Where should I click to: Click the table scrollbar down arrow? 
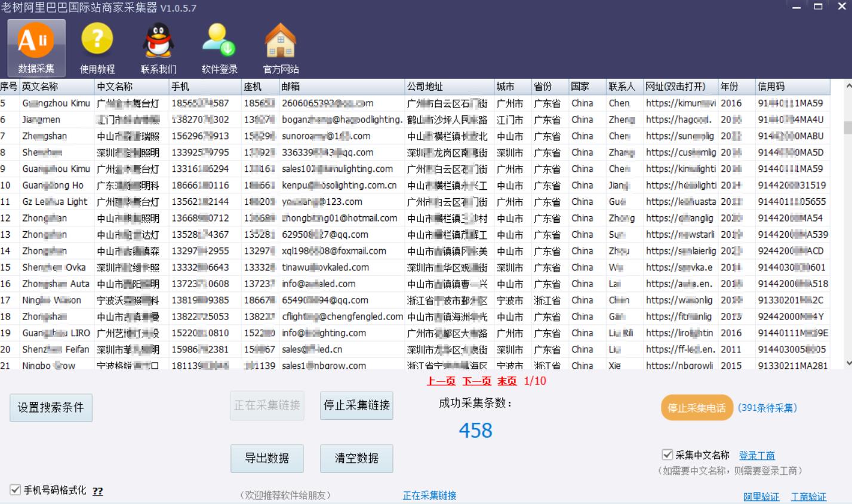click(847, 362)
